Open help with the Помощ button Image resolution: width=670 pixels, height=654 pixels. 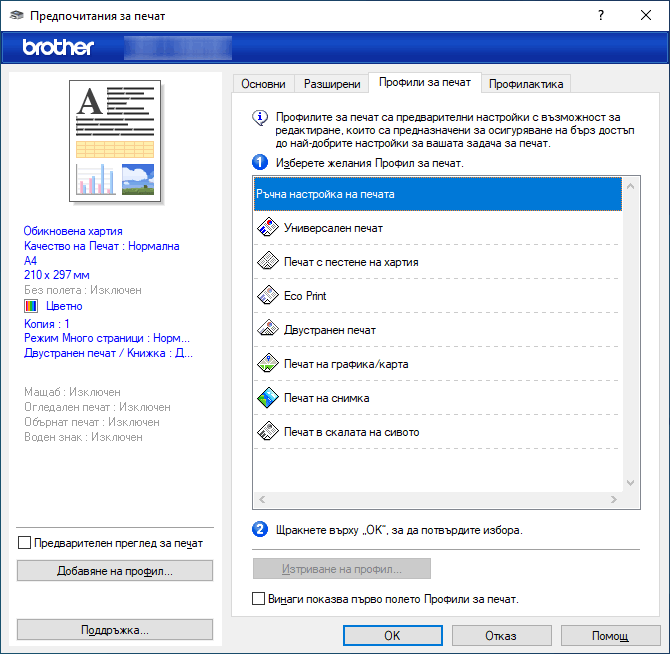point(610,636)
